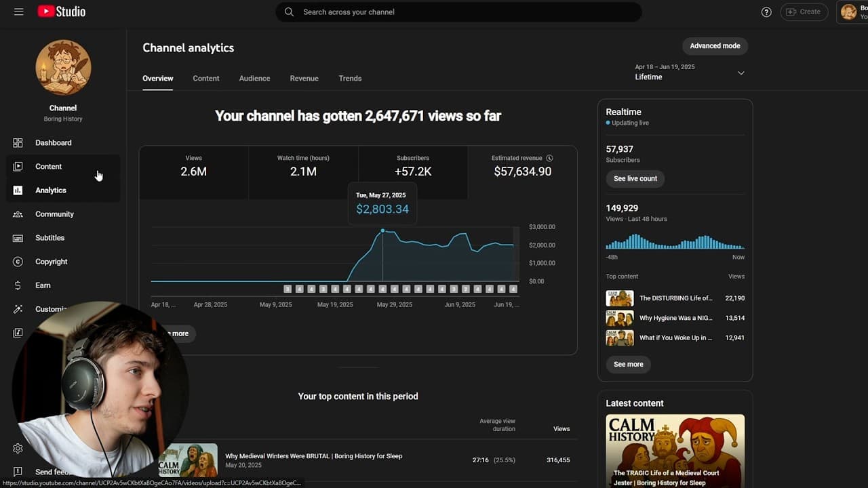Click the Settings gear icon
Screen dimensions: 868x488
pyautogui.click(x=18, y=448)
